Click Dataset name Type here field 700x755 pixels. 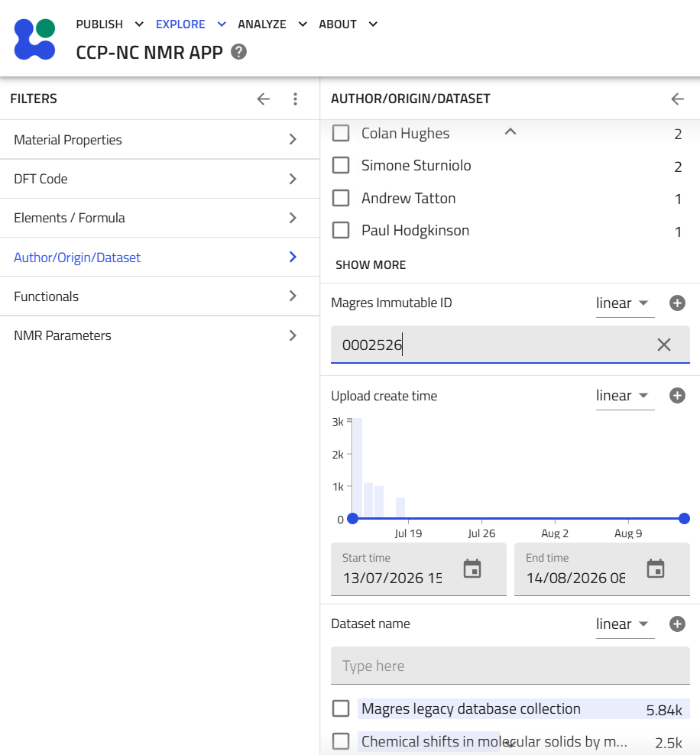tap(510, 666)
